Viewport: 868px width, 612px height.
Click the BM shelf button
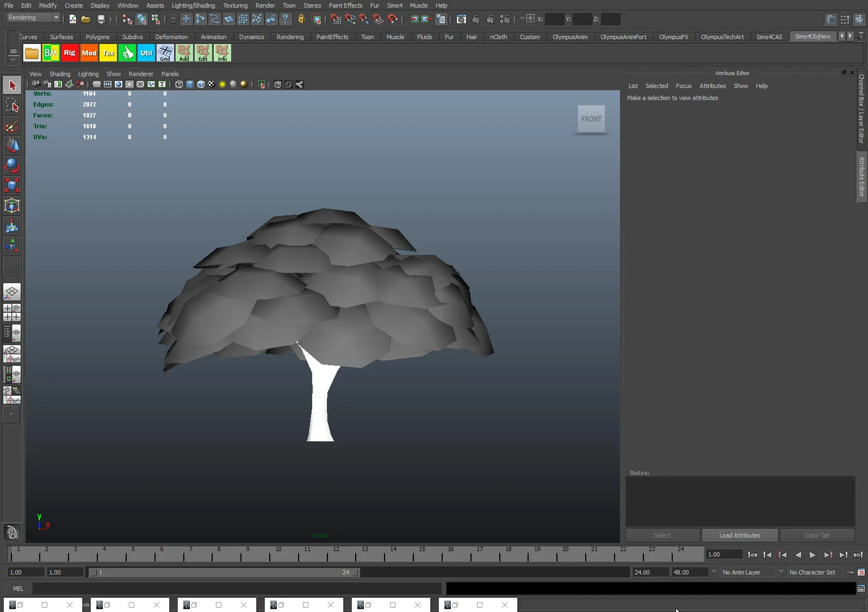click(x=51, y=53)
